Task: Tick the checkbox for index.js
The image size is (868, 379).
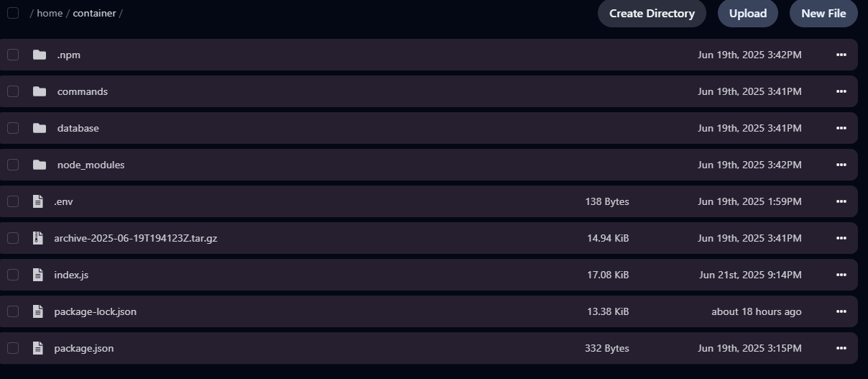Action: 13,275
